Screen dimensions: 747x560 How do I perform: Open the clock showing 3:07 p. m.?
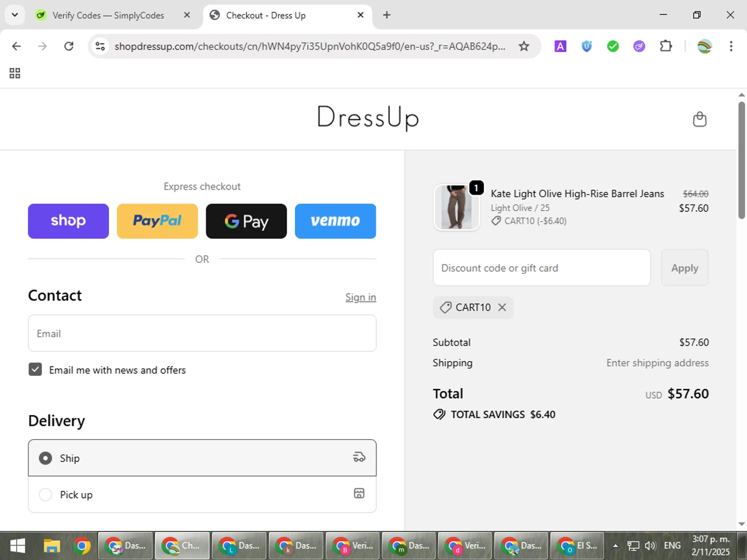[711, 546]
